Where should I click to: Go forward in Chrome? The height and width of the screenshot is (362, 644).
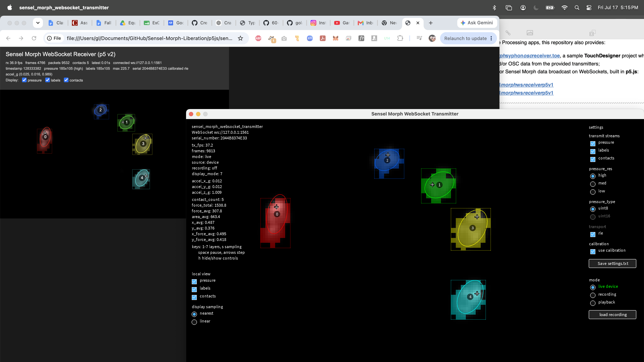pos(21,38)
